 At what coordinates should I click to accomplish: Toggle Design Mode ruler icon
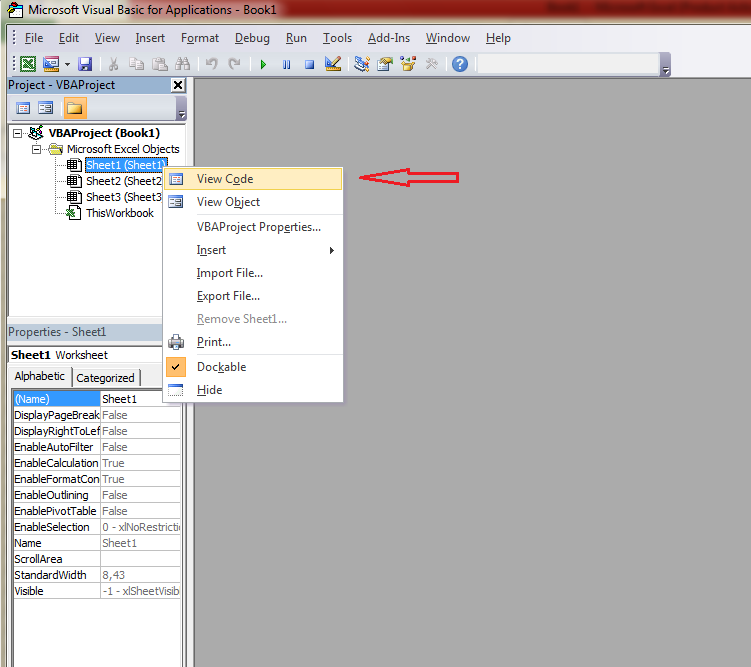(333, 64)
